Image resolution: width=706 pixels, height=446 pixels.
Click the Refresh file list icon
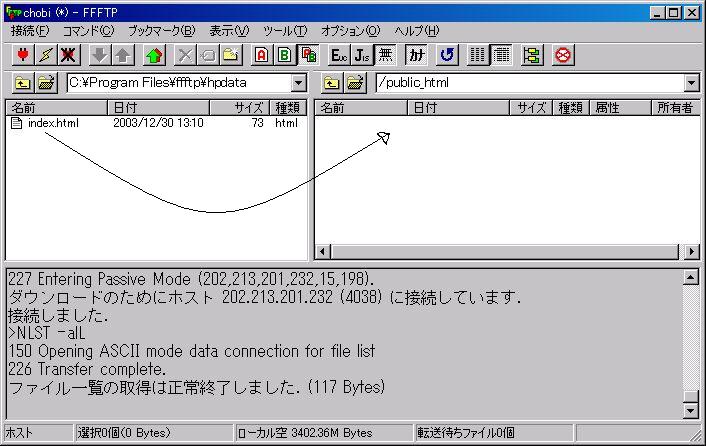click(x=447, y=55)
